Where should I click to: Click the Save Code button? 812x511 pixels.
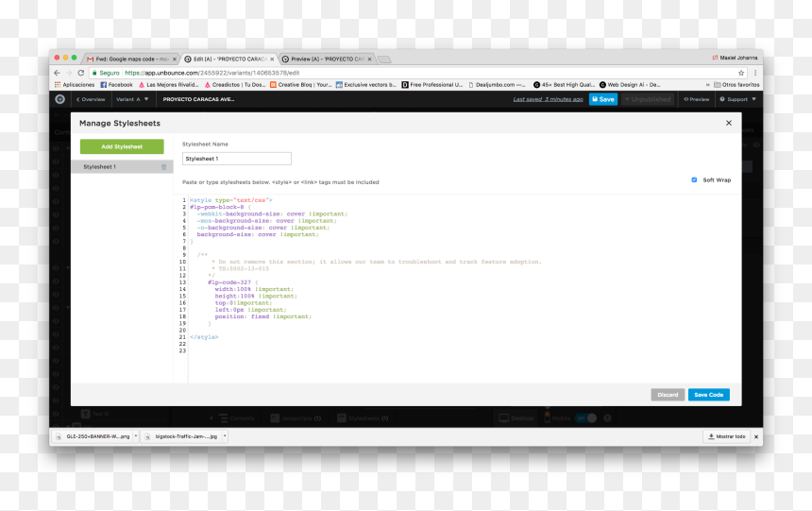click(x=708, y=395)
